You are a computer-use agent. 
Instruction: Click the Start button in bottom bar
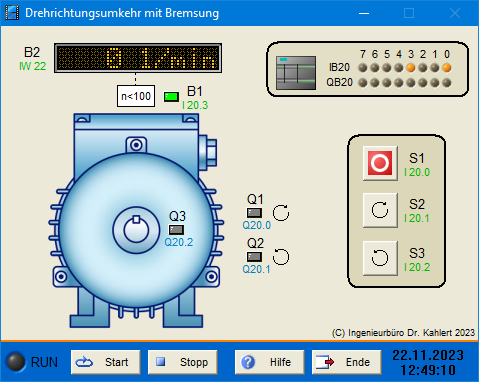106,362
